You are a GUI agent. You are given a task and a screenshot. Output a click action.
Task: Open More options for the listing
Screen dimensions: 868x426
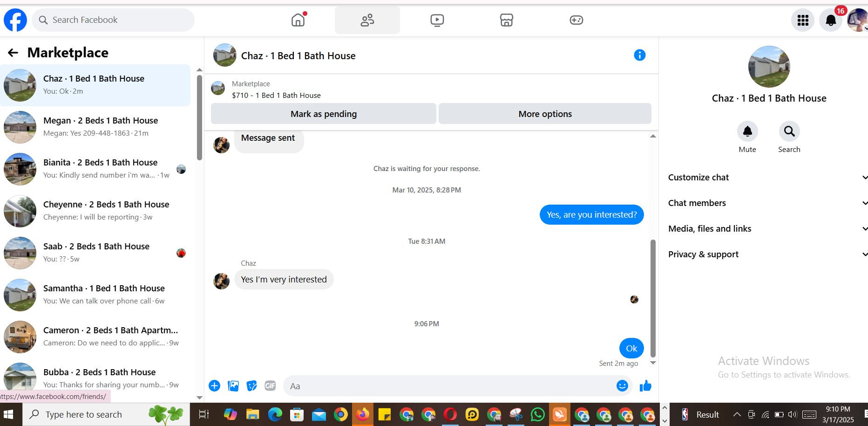click(545, 114)
